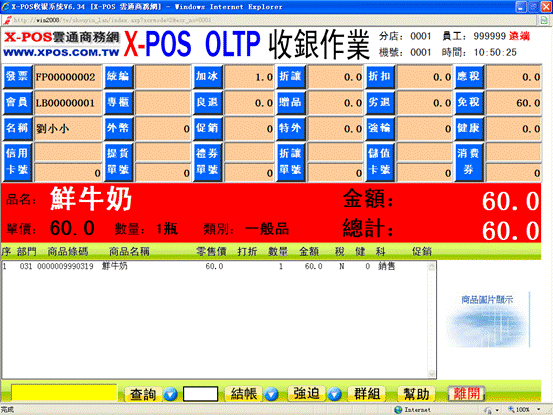Select the 儲值卡號 stored value card tile

(379, 162)
